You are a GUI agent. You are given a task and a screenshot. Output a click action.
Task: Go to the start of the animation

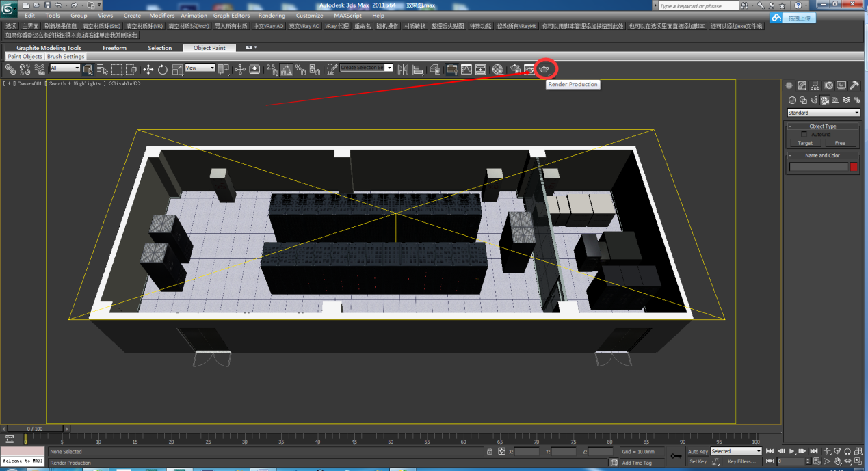pyautogui.click(x=770, y=451)
